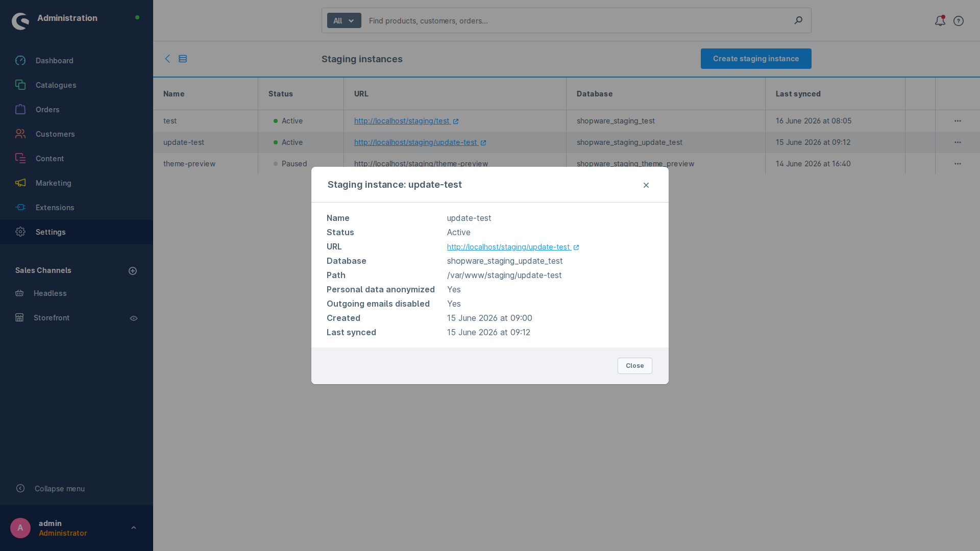
Task: Open actions menu for update-test row
Action: [958, 142]
